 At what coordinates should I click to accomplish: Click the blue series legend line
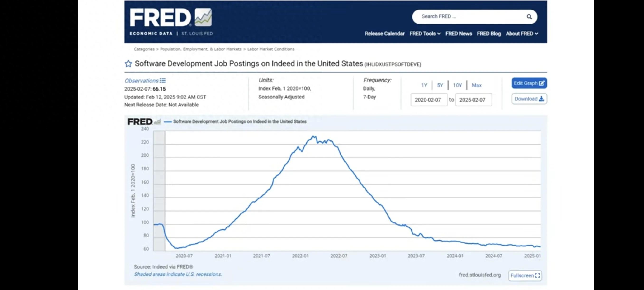(x=168, y=122)
